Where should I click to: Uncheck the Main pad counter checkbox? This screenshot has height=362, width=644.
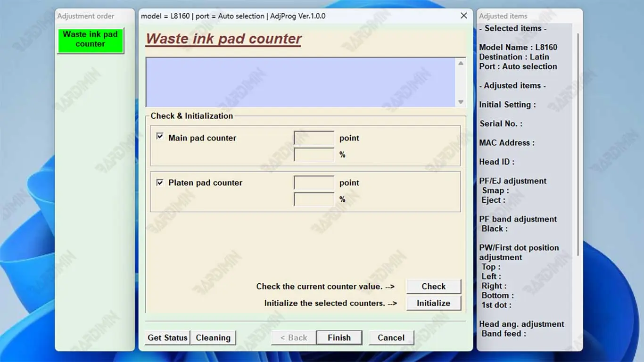pos(160,137)
